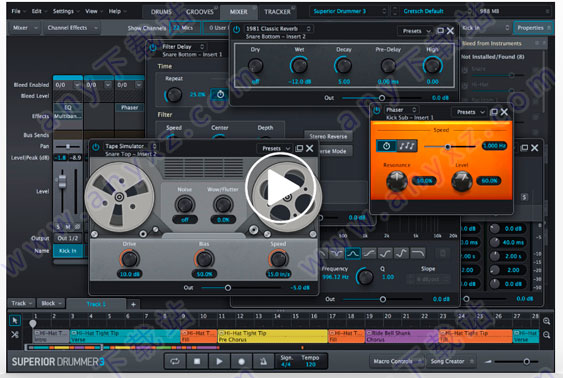Open Song Creator

click(451, 361)
